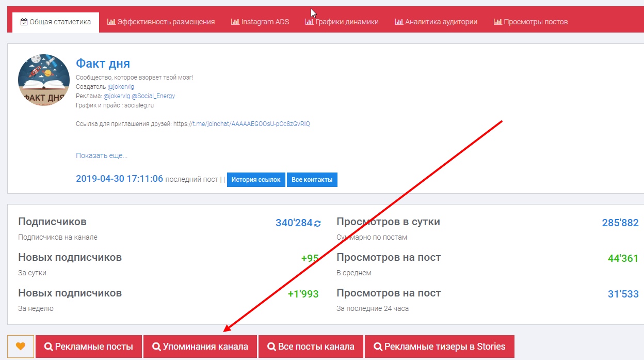
Task: Open Все посты канала
Action: point(311,347)
